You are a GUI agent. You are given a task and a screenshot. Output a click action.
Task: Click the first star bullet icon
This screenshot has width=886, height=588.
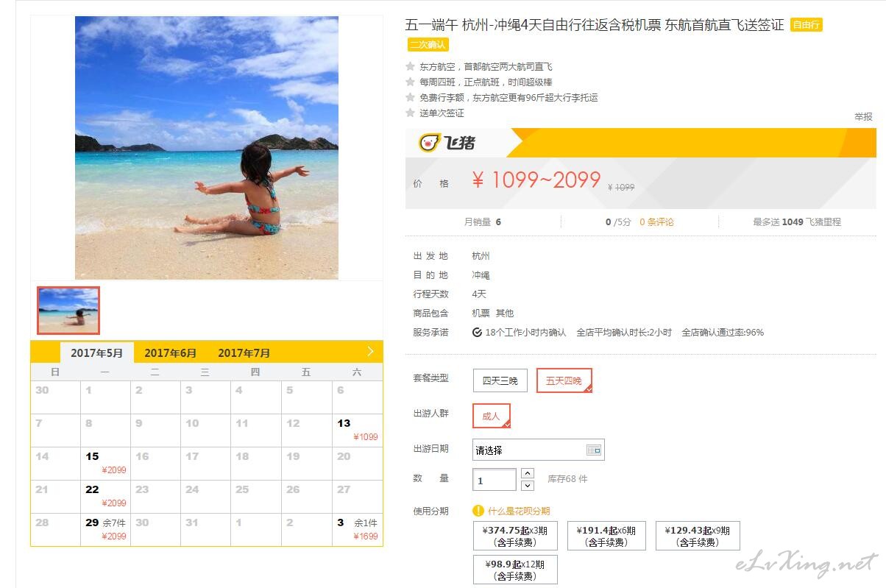(411, 66)
